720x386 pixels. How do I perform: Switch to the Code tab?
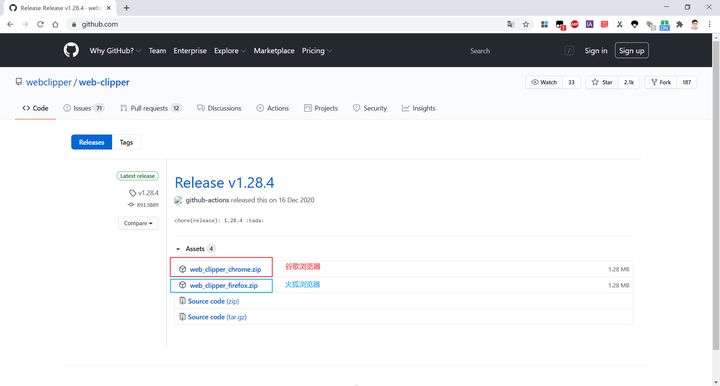[x=35, y=108]
